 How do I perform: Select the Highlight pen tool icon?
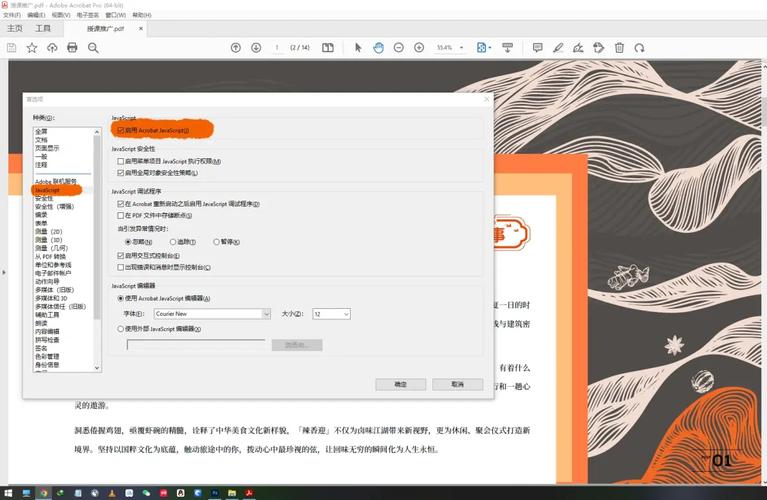click(558, 47)
